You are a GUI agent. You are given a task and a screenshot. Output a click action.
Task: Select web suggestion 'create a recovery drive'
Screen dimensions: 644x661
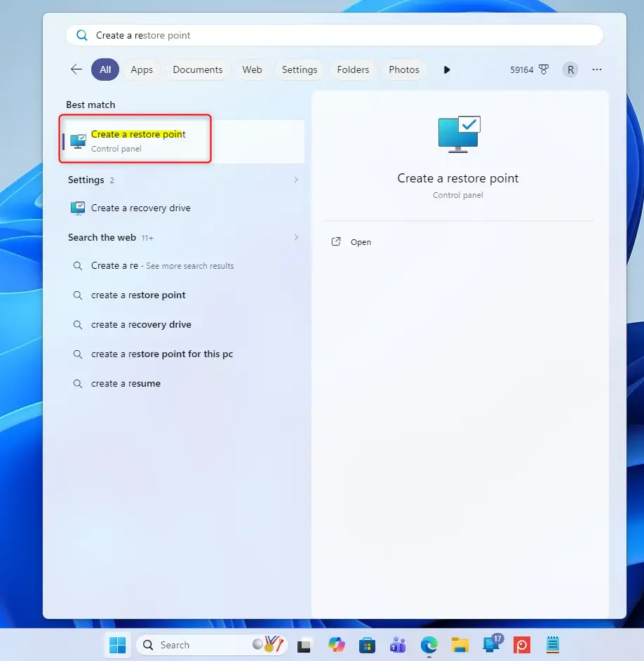coord(183,325)
